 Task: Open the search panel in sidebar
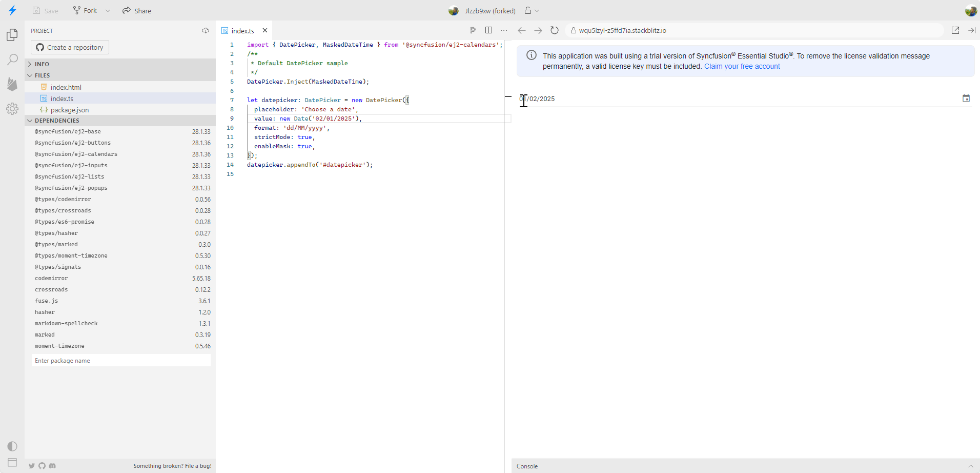pyautogui.click(x=12, y=60)
